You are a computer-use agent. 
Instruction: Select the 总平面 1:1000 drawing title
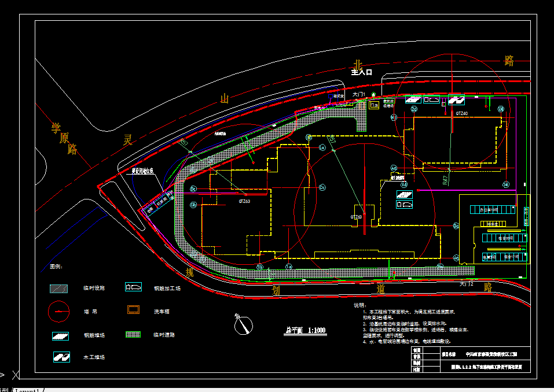(x=306, y=330)
